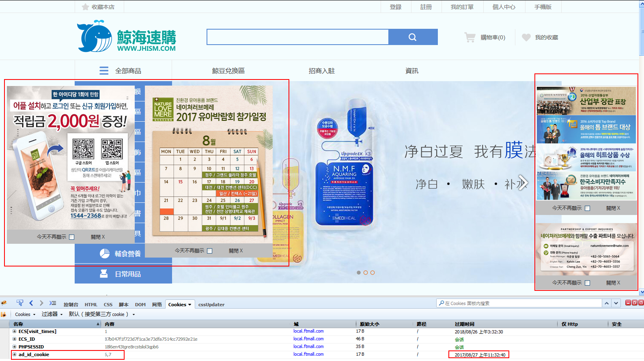Switch to the CSS tab

(108, 305)
